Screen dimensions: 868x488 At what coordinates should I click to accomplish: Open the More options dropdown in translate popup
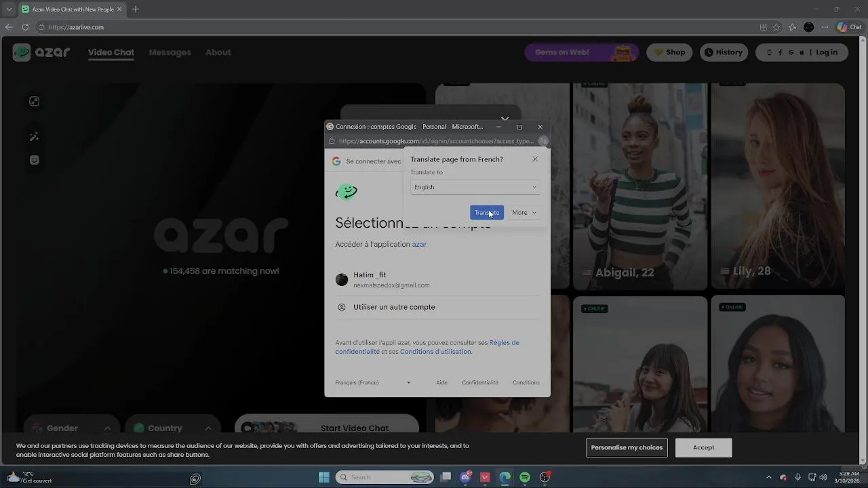tap(524, 213)
